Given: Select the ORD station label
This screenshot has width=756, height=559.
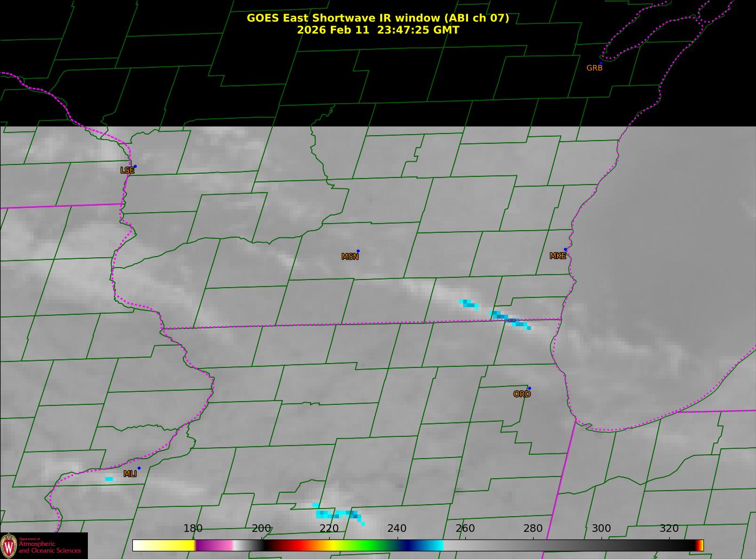Looking at the screenshot, I should point(522,395).
